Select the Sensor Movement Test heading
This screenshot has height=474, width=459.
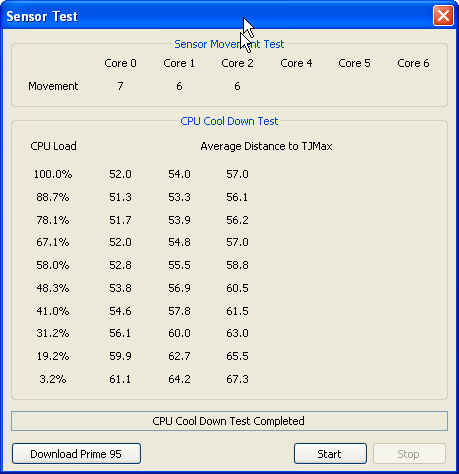pos(229,44)
